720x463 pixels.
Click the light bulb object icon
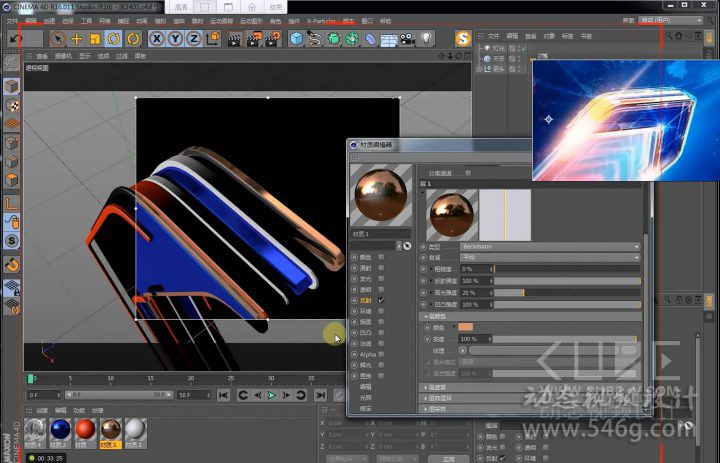pos(427,39)
